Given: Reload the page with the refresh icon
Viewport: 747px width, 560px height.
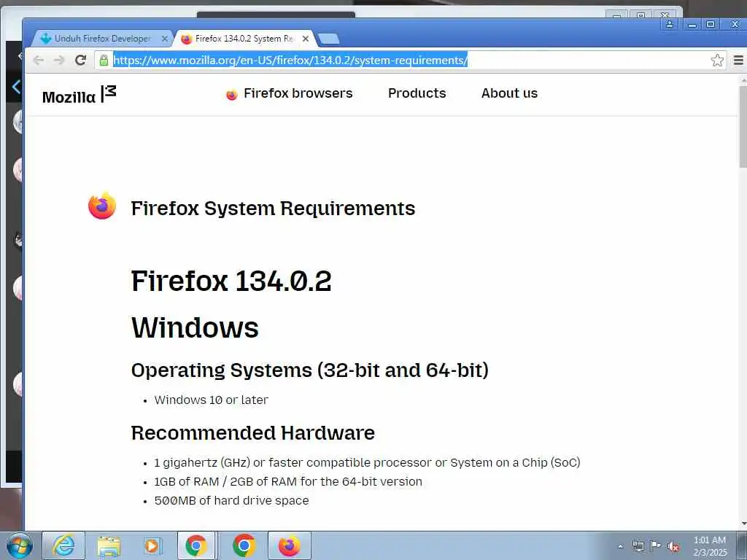Looking at the screenshot, I should click(80, 60).
